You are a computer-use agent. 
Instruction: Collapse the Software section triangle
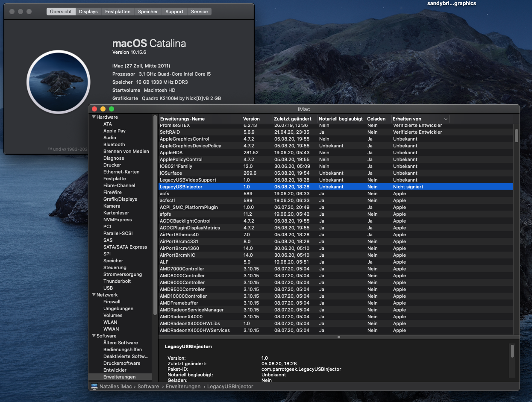94,336
